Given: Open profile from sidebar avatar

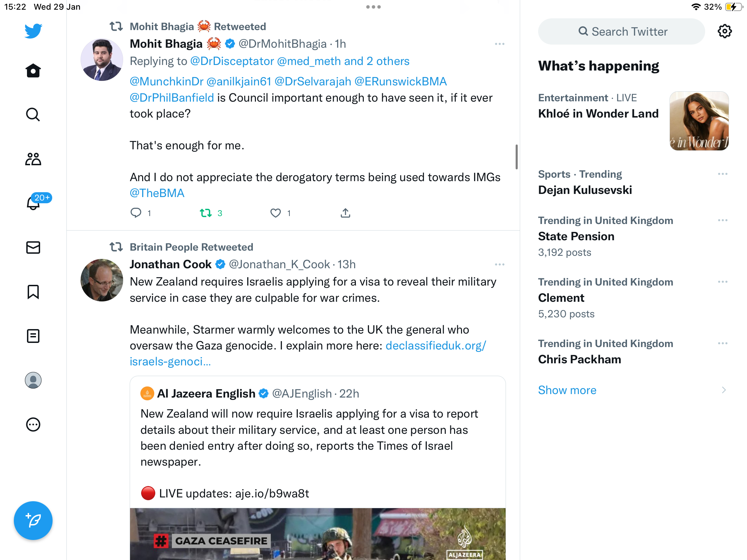Looking at the screenshot, I should point(33,380).
